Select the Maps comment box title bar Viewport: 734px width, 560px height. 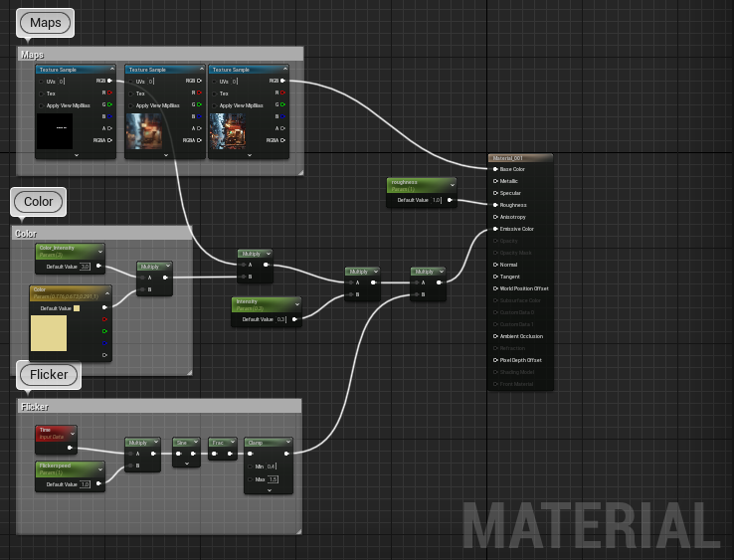pos(160,55)
